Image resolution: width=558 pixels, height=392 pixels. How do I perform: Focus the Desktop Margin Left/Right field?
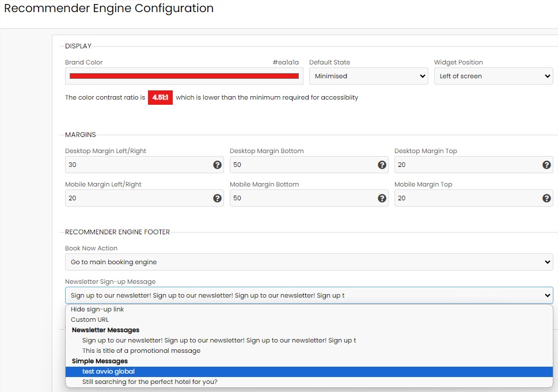pos(144,165)
